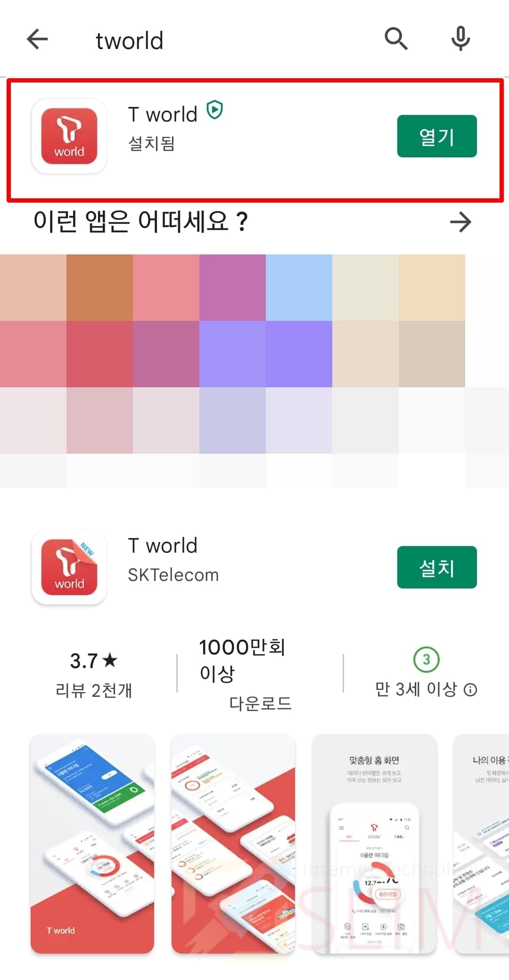
Task: Tap the search magnifier icon
Action: (396, 39)
